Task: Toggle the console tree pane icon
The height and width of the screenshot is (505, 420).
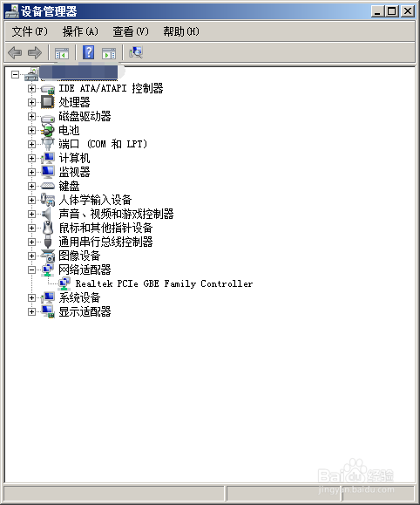Action: pyautogui.click(x=62, y=53)
